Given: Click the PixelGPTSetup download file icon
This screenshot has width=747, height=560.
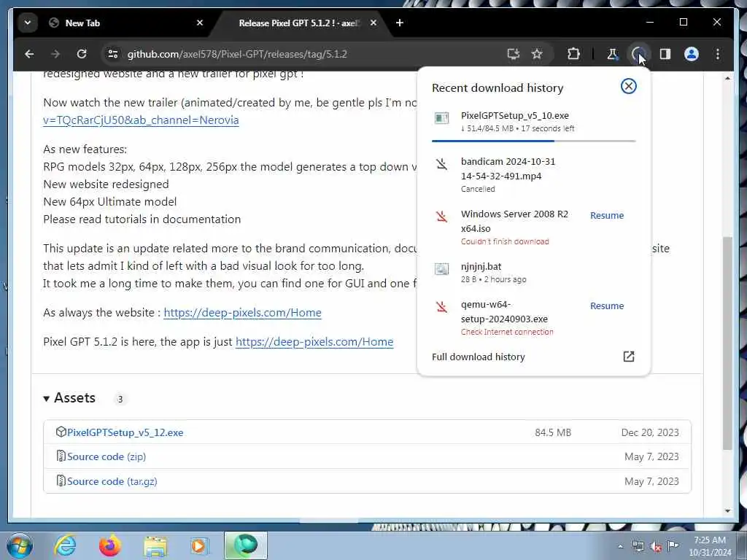Looking at the screenshot, I should [x=441, y=117].
